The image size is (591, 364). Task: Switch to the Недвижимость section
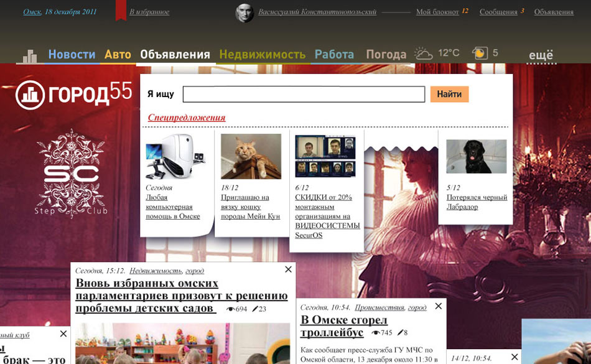tap(262, 54)
